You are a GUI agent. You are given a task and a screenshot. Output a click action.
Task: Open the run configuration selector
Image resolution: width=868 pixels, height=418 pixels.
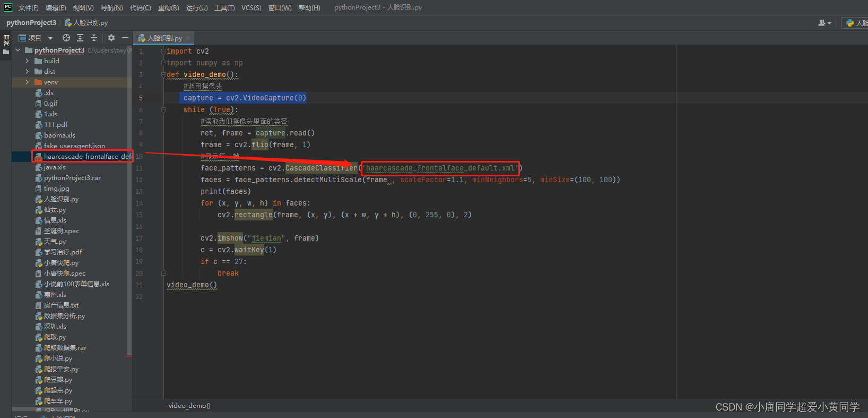856,23
